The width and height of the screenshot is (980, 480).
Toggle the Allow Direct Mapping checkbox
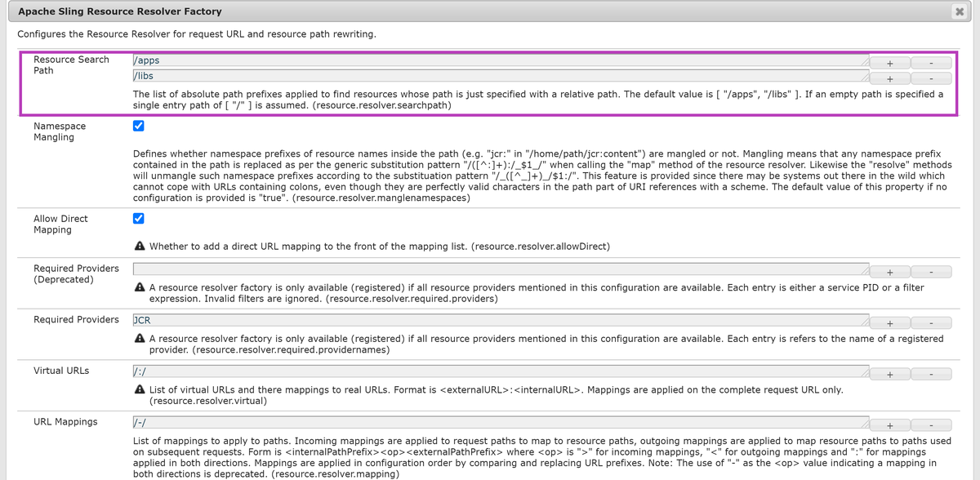pyautogui.click(x=138, y=218)
